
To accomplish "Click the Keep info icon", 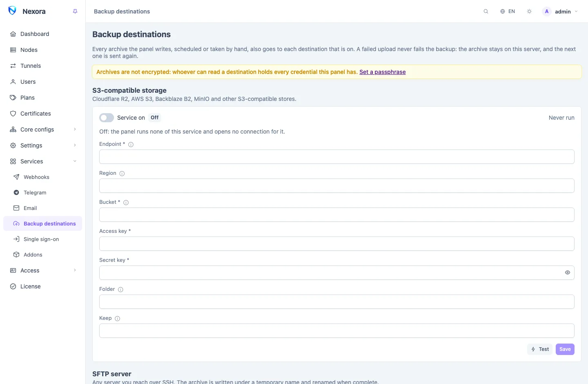I will pyautogui.click(x=118, y=318).
